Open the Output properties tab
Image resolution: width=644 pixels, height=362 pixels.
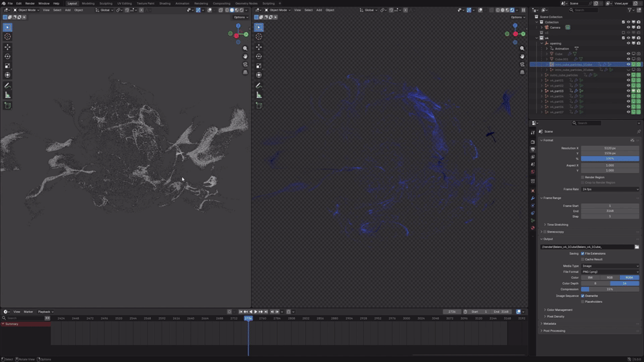pos(533,149)
